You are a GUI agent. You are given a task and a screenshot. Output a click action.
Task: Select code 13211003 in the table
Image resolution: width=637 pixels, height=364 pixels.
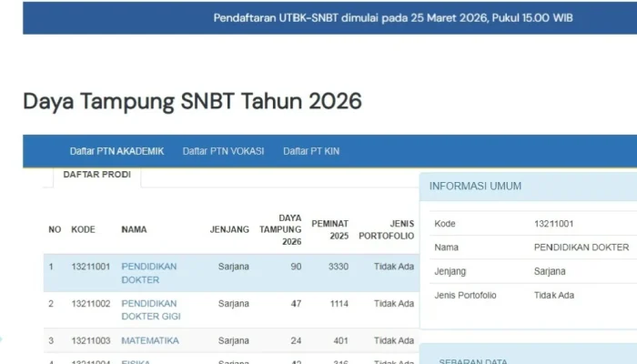[x=91, y=340]
